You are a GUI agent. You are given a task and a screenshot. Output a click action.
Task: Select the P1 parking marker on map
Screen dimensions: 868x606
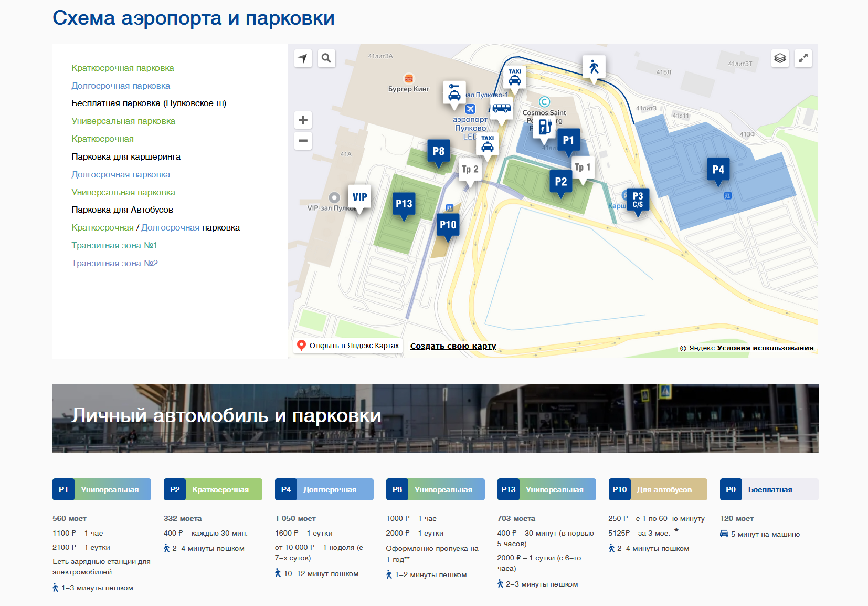(x=568, y=141)
